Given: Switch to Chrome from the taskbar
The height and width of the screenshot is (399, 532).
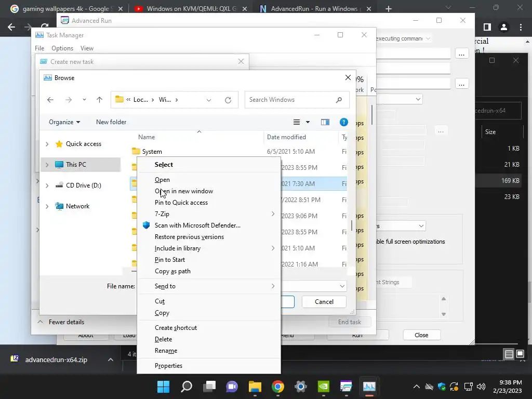Looking at the screenshot, I should point(278,387).
